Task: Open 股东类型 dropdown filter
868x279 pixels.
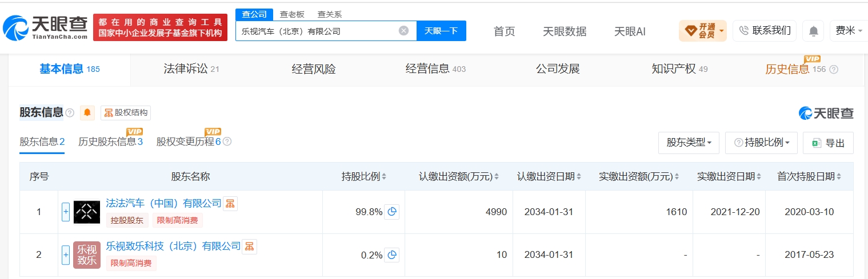Action: click(x=689, y=143)
